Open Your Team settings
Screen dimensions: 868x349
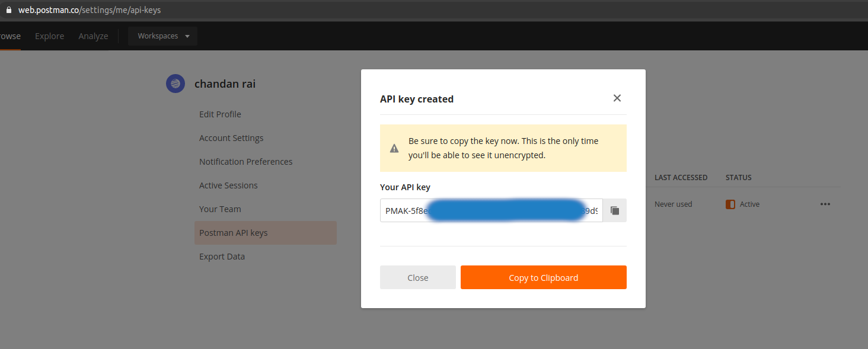(220, 209)
